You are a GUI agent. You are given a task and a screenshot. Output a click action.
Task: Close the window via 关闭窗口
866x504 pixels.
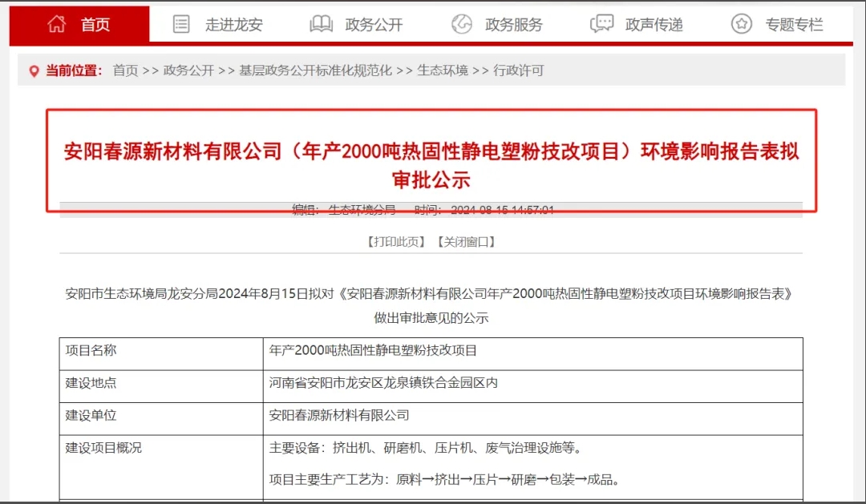coord(466,241)
